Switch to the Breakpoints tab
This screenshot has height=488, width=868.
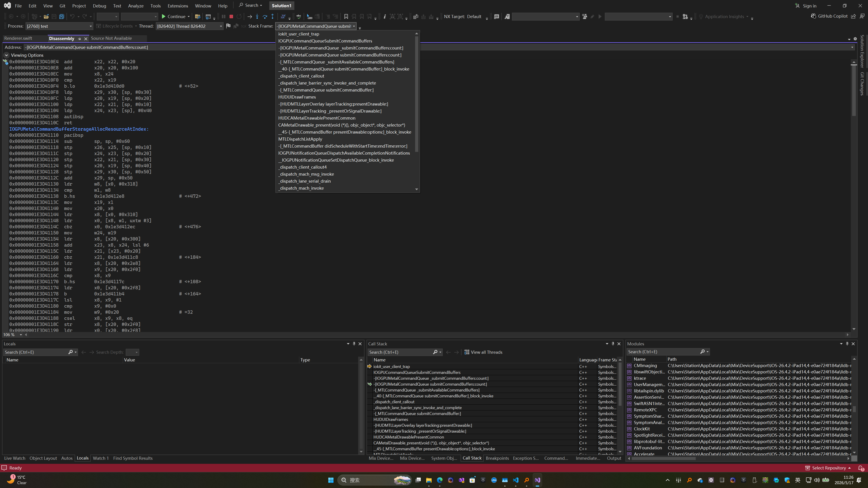click(497, 458)
